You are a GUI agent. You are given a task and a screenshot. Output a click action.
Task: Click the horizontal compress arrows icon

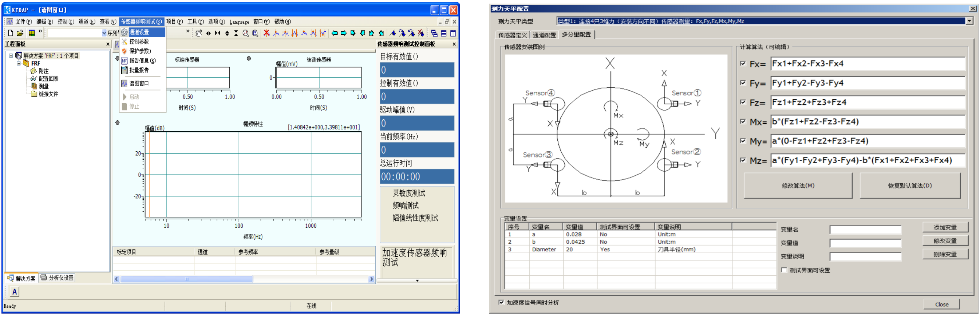(218, 33)
